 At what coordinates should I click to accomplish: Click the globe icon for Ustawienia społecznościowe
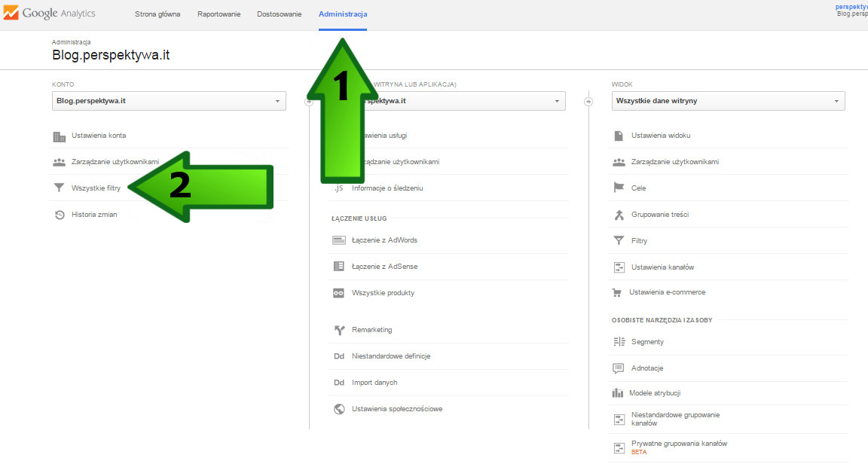(339, 409)
